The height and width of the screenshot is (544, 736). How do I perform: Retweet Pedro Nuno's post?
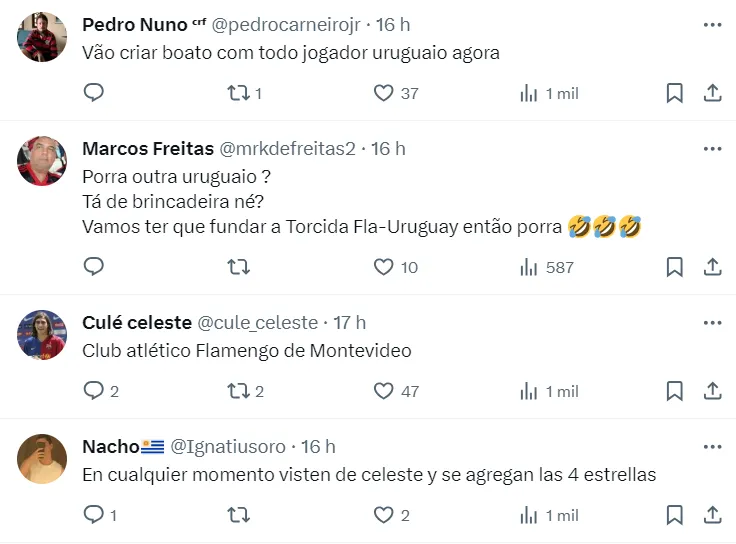coord(238,93)
